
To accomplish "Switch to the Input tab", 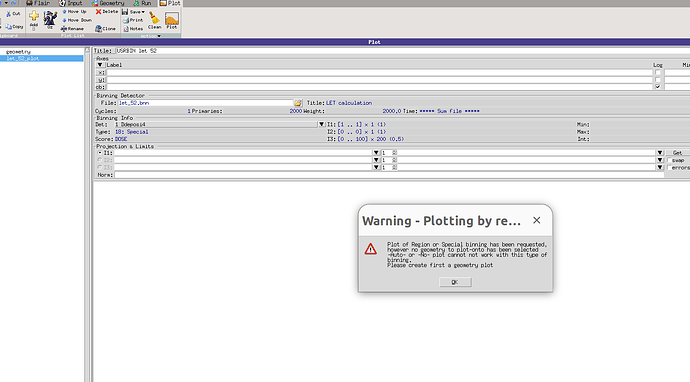I will click(x=71, y=3).
